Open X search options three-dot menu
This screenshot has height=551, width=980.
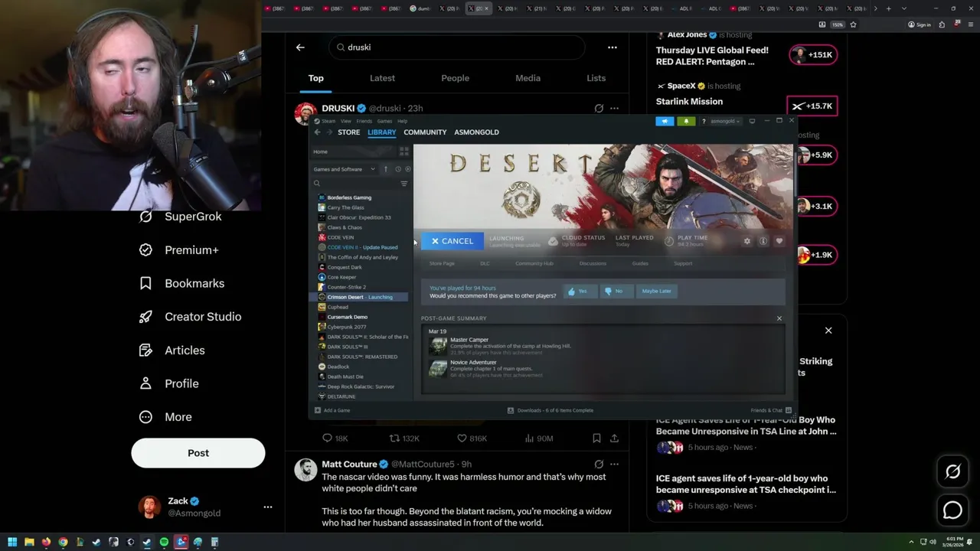(x=612, y=47)
